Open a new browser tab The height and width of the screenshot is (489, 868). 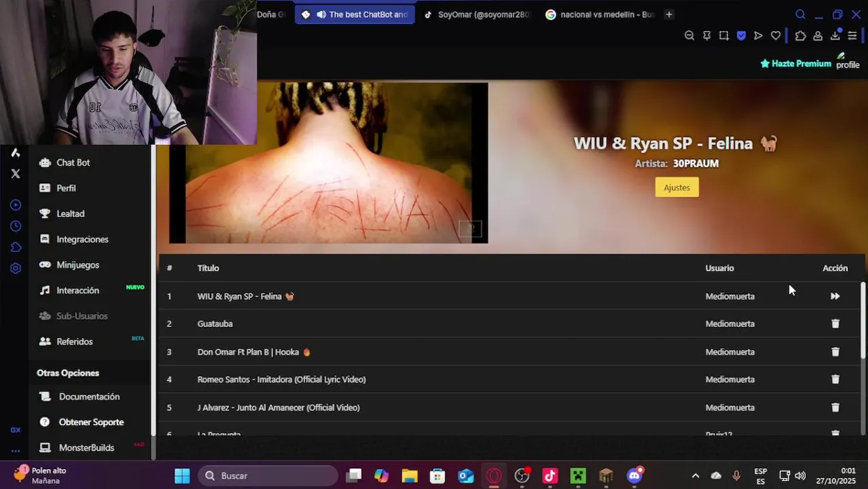[669, 14]
